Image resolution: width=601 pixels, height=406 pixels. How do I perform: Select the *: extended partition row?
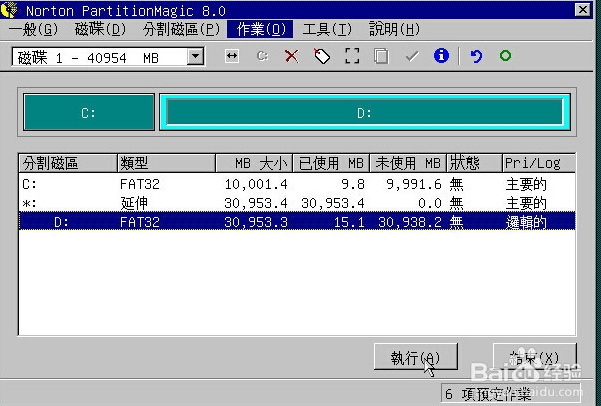pos(297,203)
